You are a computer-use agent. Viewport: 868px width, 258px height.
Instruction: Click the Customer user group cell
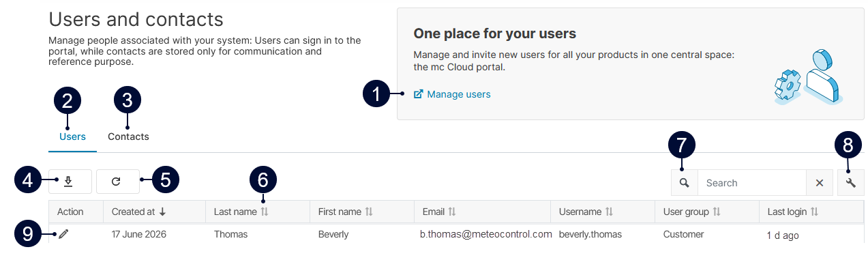pos(684,234)
